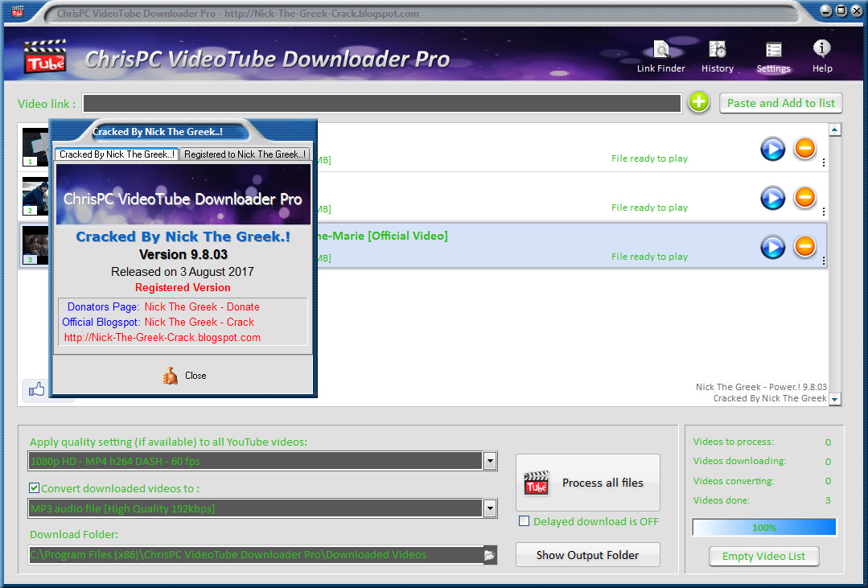The image size is (868, 588).
Task: Click the ChrisPC banner image in dialog
Action: [x=183, y=195]
